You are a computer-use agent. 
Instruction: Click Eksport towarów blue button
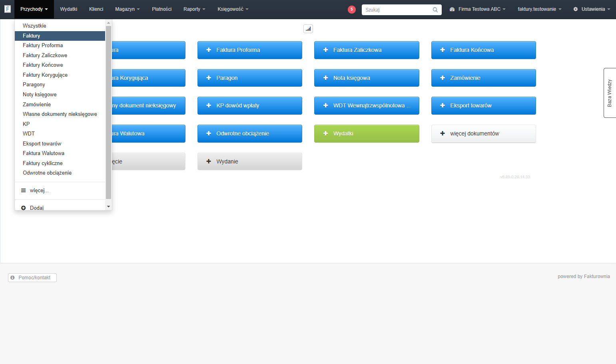(484, 105)
